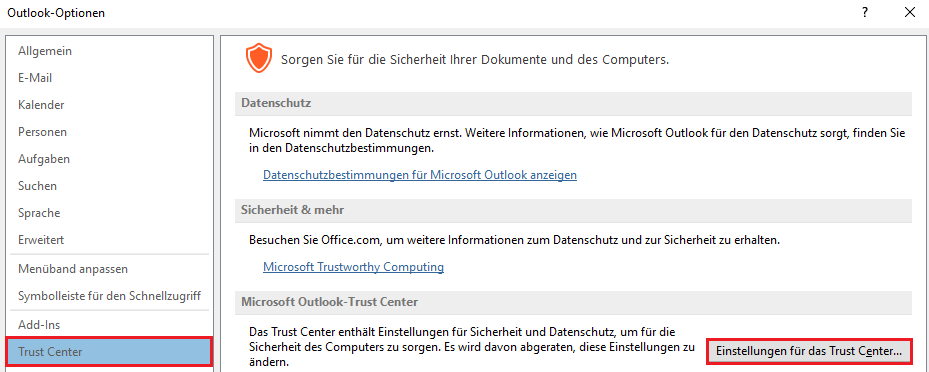The width and height of the screenshot is (929, 372).
Task: Open Datenschutzbestimmungen für Microsoft Outlook anzeigen link
Action: click(419, 175)
